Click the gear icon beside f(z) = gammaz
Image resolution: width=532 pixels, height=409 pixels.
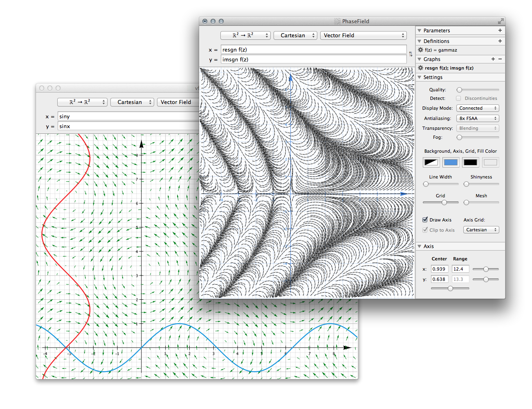point(420,50)
